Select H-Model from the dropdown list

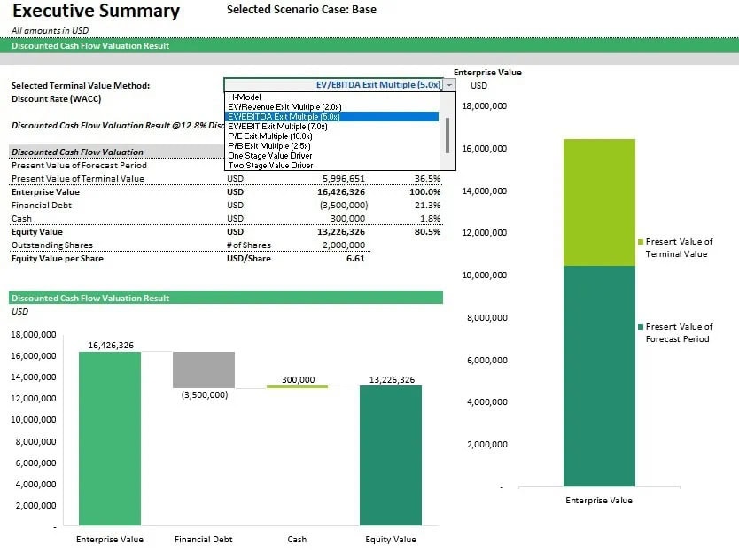(x=245, y=97)
